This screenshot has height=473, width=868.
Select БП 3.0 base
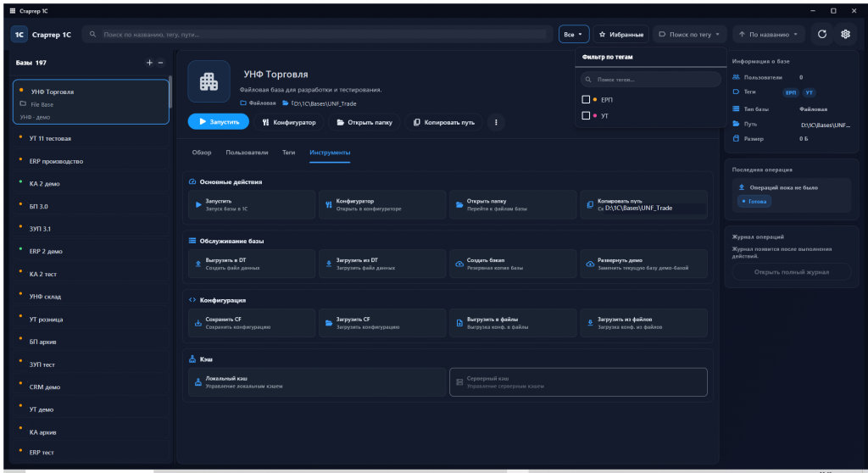(92, 207)
